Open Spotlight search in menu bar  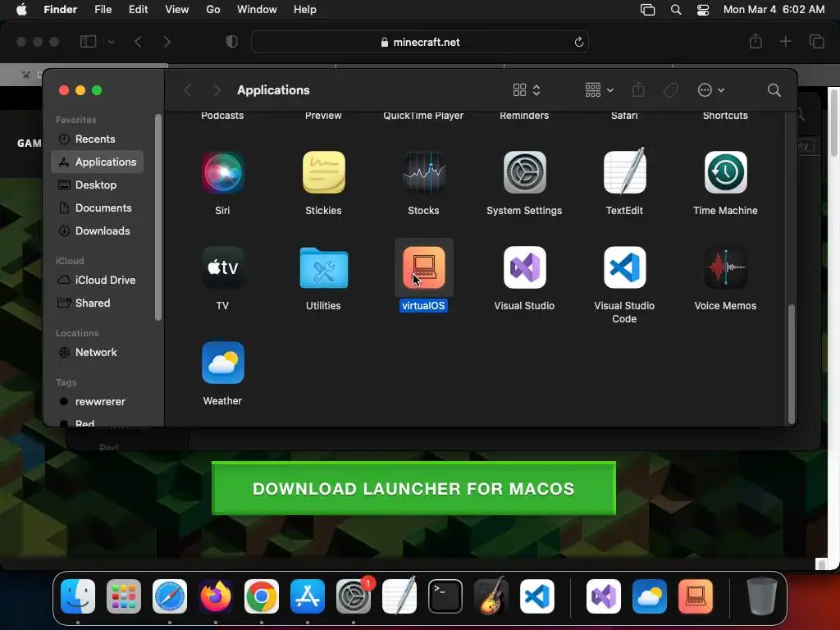(676, 10)
